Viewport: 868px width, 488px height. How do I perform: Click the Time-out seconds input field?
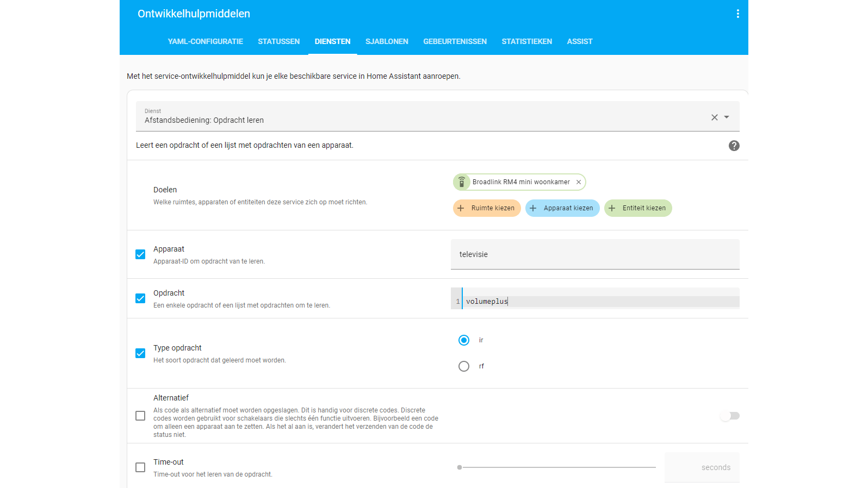(x=702, y=467)
